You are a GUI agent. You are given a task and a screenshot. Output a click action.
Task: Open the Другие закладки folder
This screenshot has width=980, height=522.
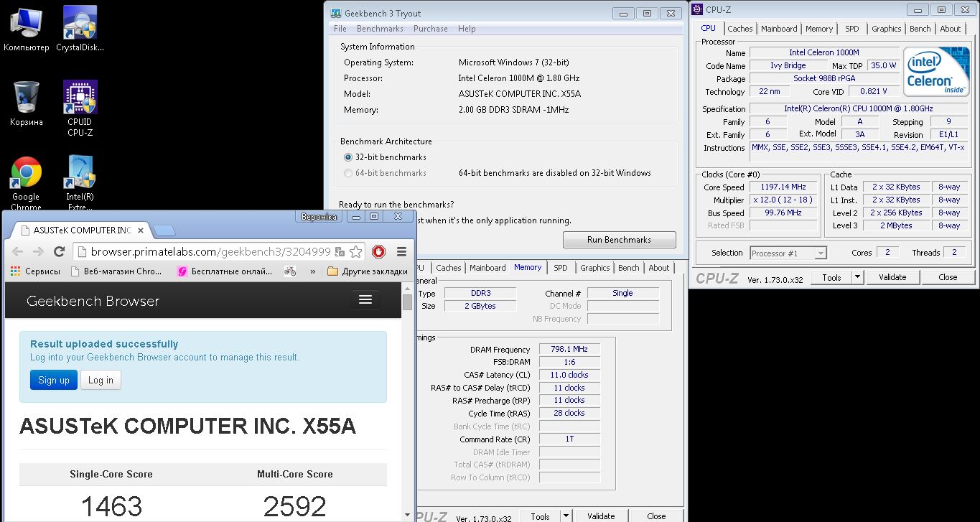point(367,271)
